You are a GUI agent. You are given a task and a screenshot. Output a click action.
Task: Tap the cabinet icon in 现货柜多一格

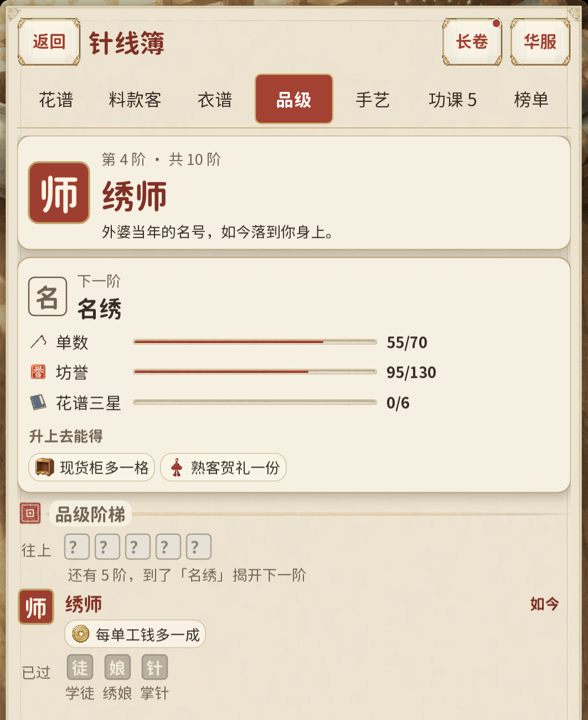pos(45,467)
